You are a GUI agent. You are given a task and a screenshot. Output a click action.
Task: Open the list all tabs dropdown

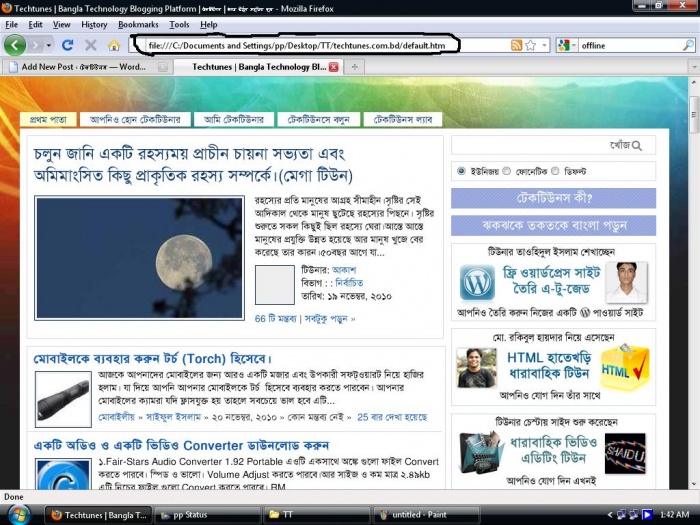point(694,67)
